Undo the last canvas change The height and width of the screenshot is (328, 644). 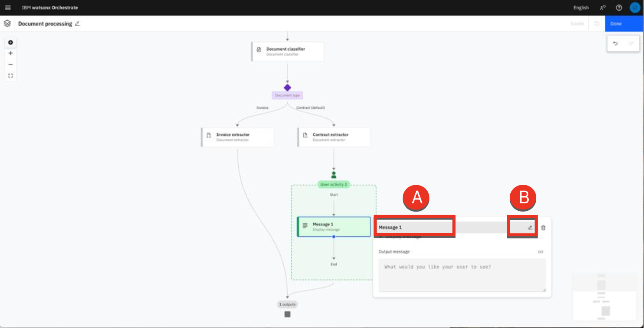pyautogui.click(x=615, y=44)
